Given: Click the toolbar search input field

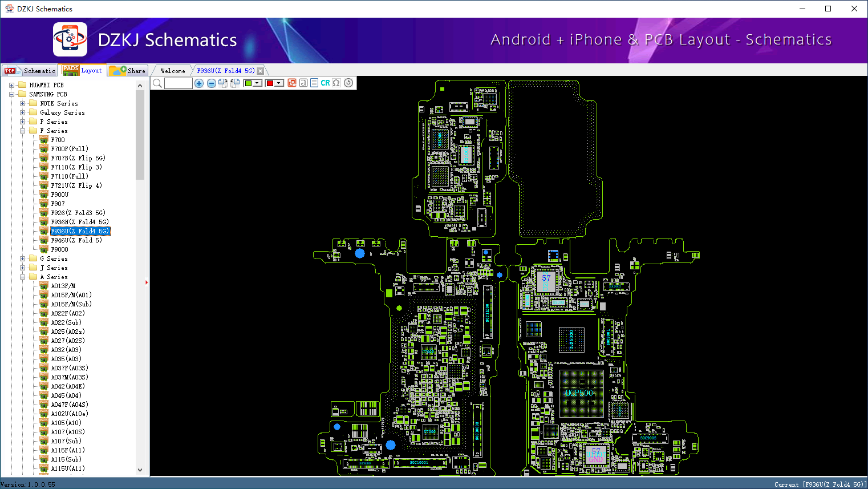Looking at the screenshot, I should click(179, 83).
